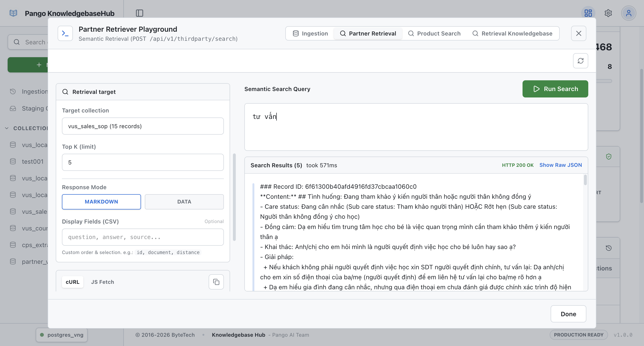Image resolution: width=644 pixels, height=346 pixels.
Task: Click the refresh icon button
Action: tap(580, 61)
